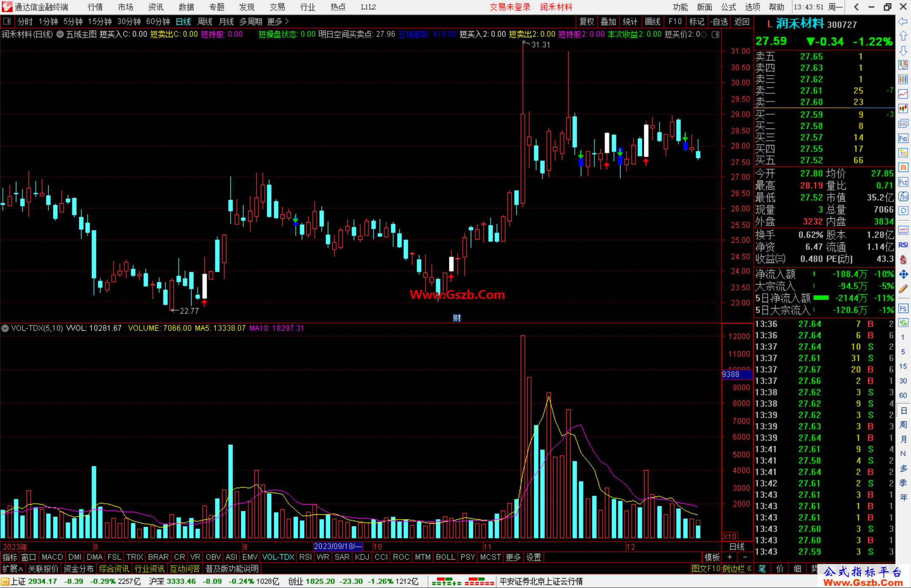
Task: Click the 2023/09/18 date marker on the time axis
Action: (338, 546)
